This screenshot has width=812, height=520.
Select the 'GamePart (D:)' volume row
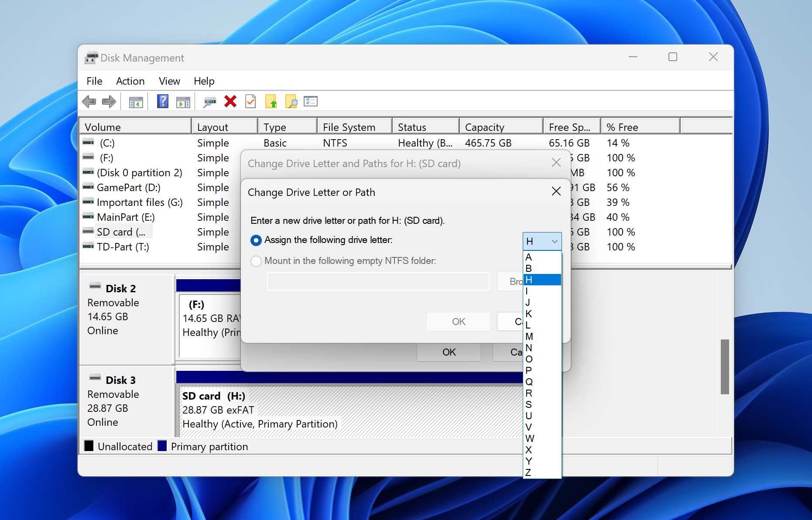[128, 188]
